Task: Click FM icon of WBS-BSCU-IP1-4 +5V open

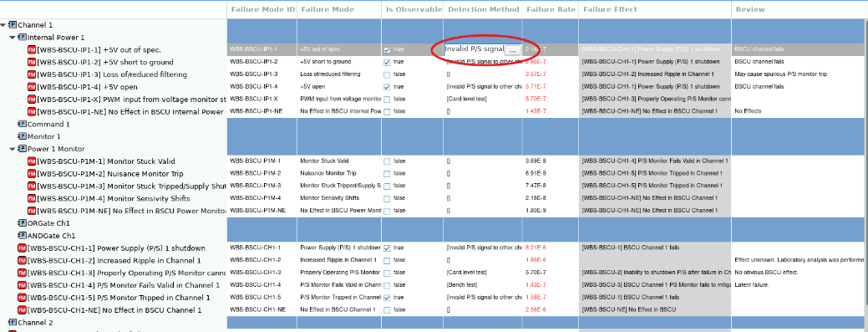Action: pos(32,87)
